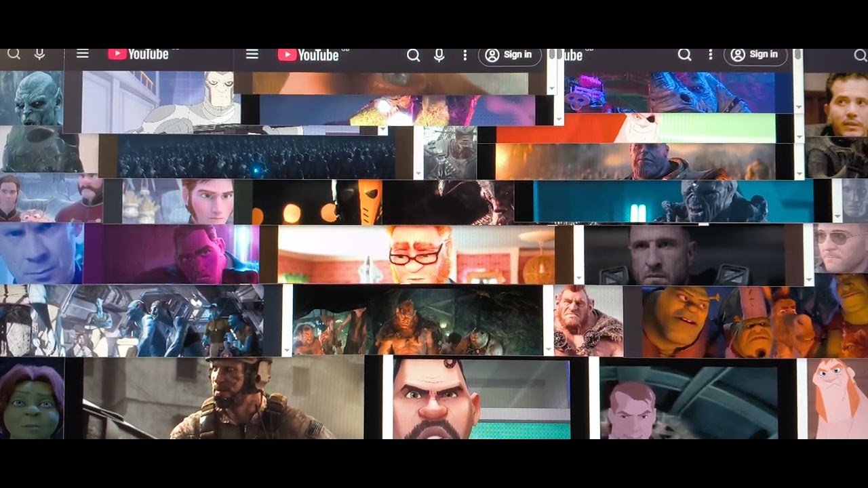Click the scroll-down arrow left of the cave orcs thumbnail
The height and width of the screenshot is (488, 868).
[287, 350]
